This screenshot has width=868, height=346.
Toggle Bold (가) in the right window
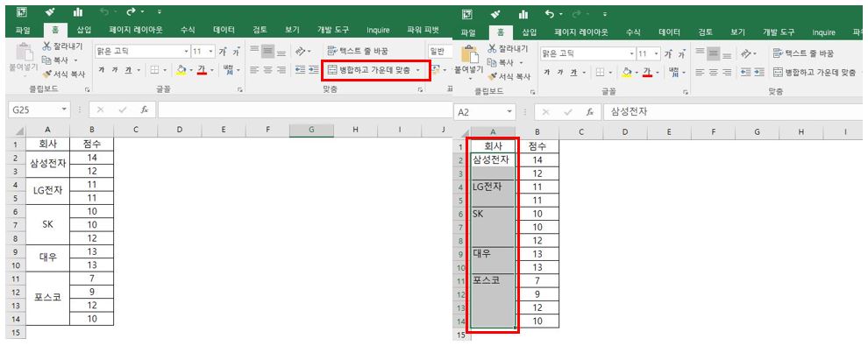547,73
